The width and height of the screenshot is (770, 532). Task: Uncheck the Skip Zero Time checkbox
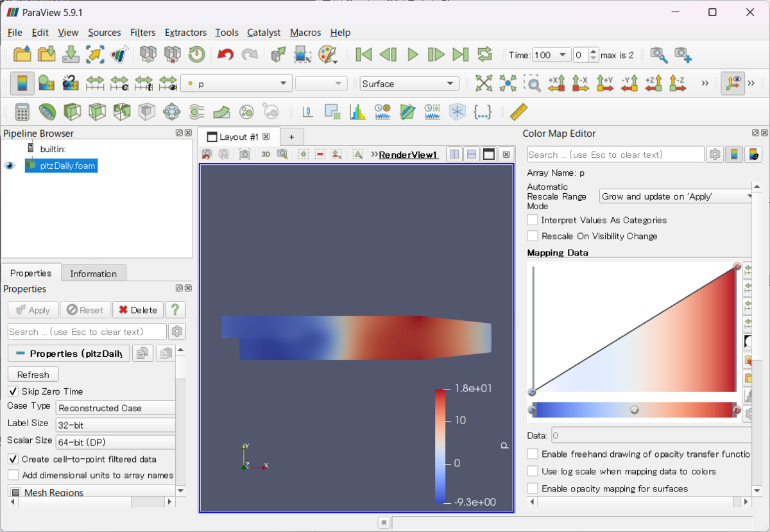(x=14, y=391)
